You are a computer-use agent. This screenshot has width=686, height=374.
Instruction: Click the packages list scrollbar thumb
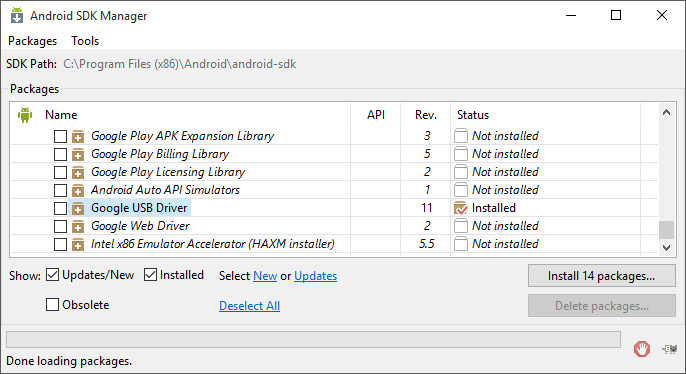666,230
